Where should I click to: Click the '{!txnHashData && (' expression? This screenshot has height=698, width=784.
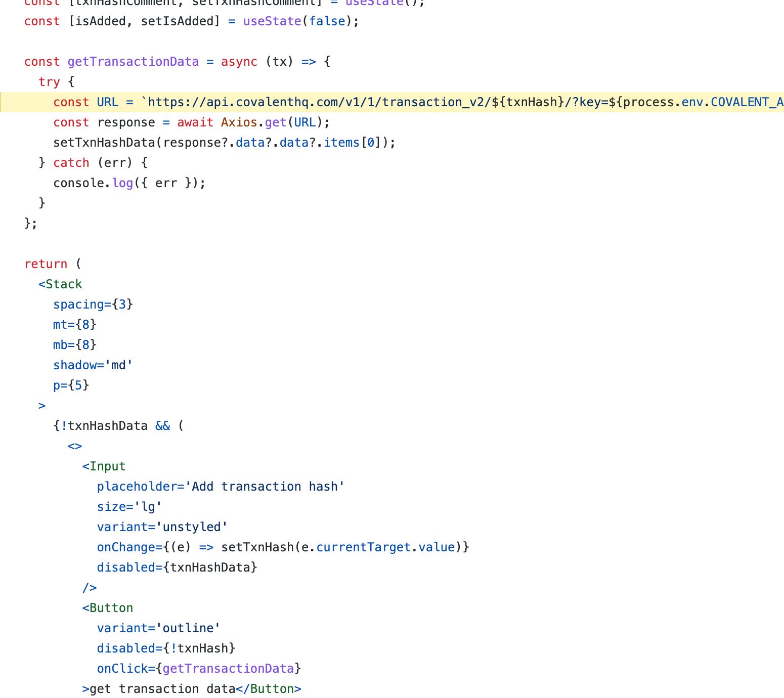[x=118, y=426]
